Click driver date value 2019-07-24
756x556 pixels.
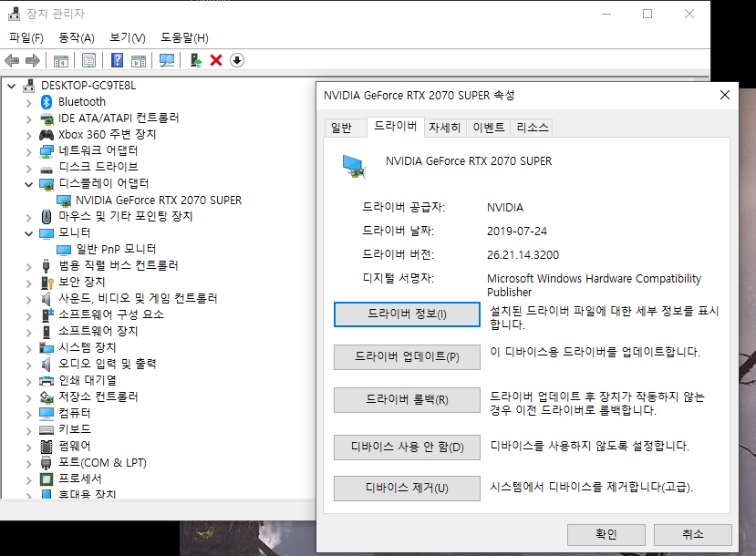tap(517, 232)
